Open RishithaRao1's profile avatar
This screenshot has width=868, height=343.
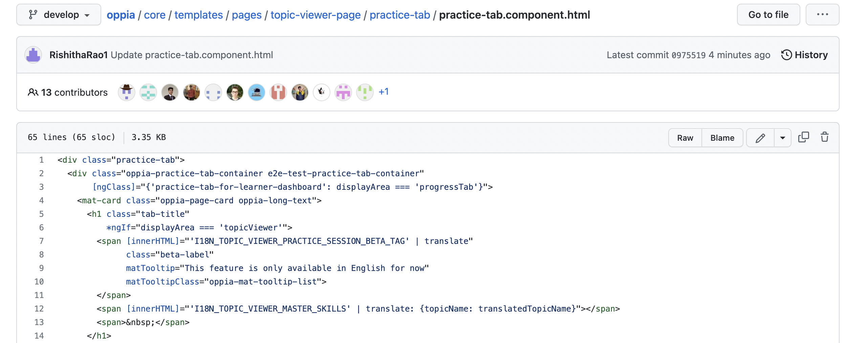click(33, 54)
